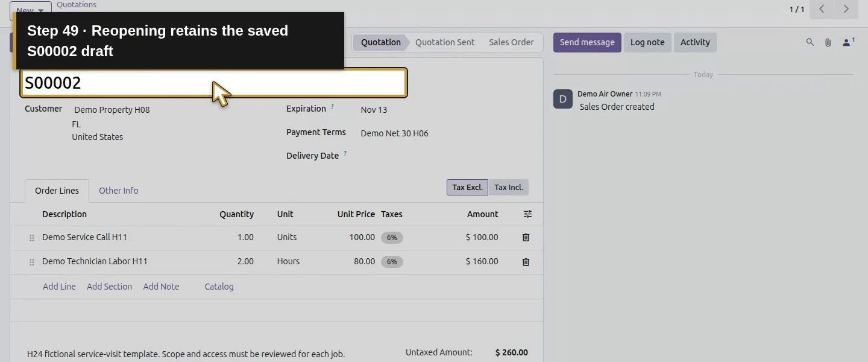868x362 pixels.
Task: Open Order Lines tab
Action: [57, 191]
